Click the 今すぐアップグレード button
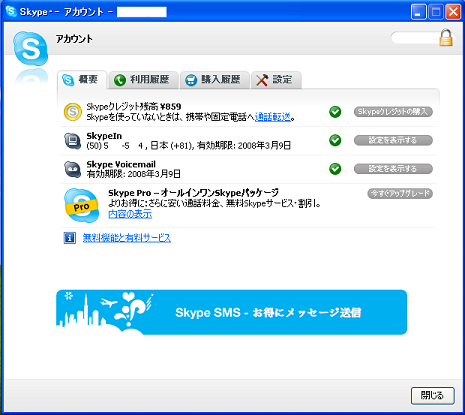This screenshot has height=415, width=465. tap(400, 193)
